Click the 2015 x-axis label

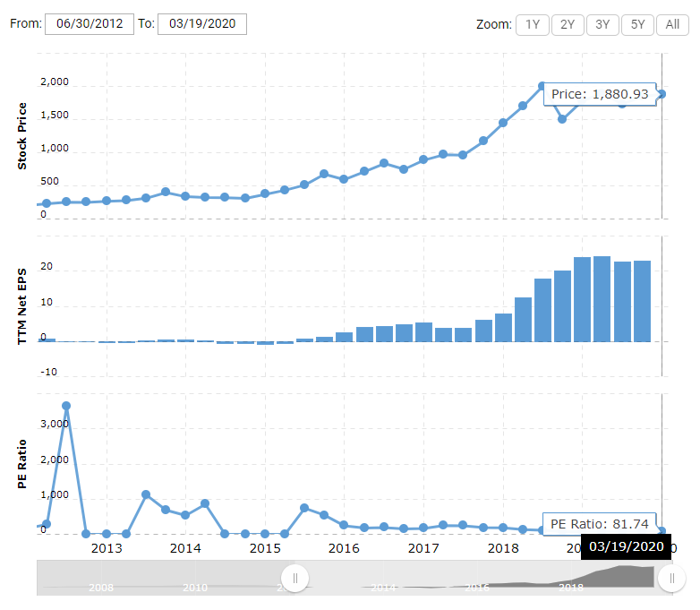pos(265,548)
